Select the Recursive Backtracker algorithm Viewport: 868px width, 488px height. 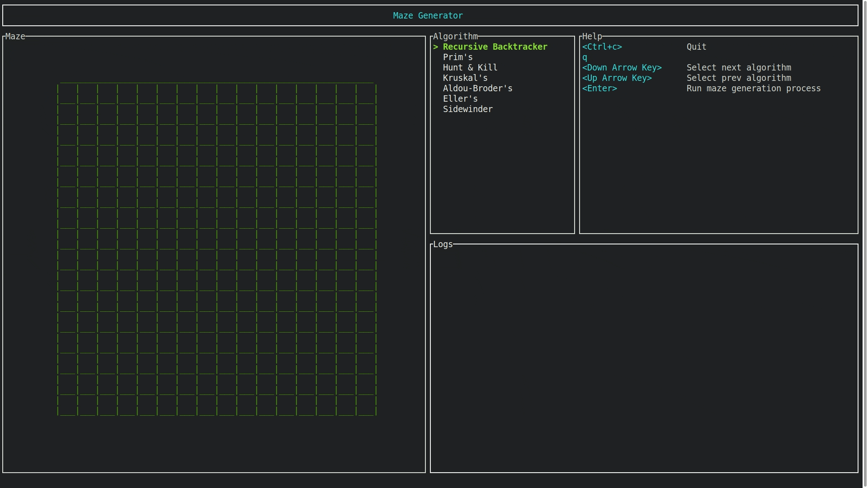[x=495, y=47]
